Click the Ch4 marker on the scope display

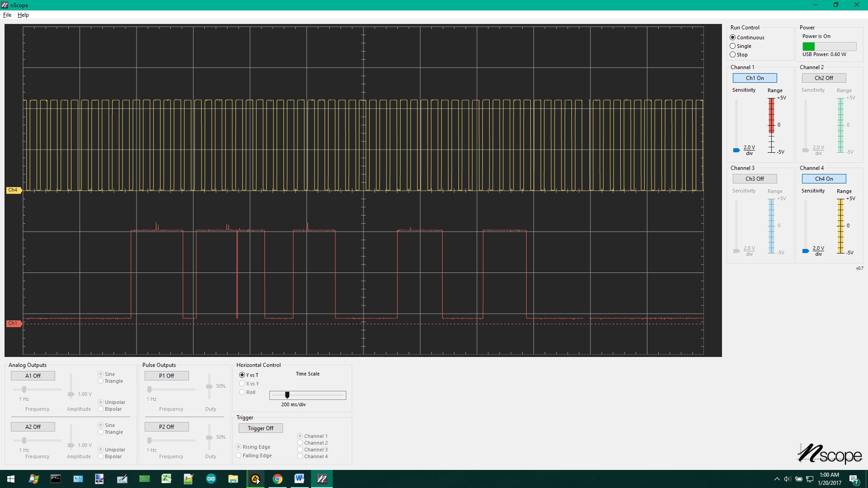tap(14, 190)
